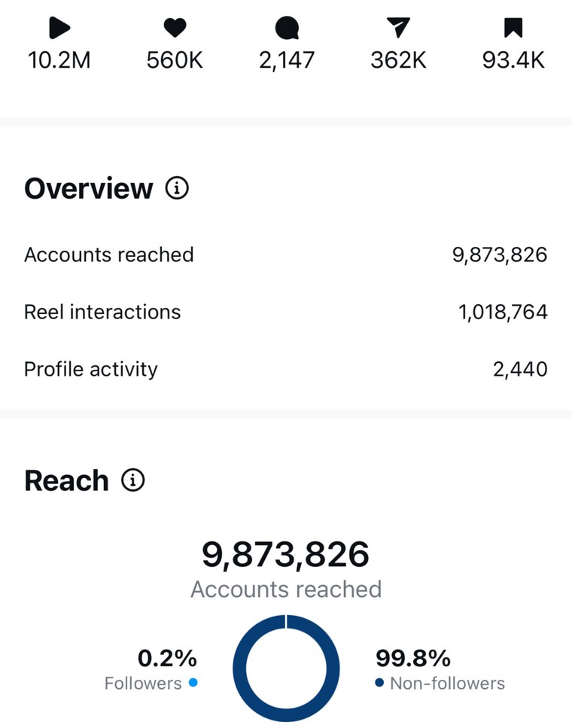Tap the saves bookmark icon

(513, 28)
